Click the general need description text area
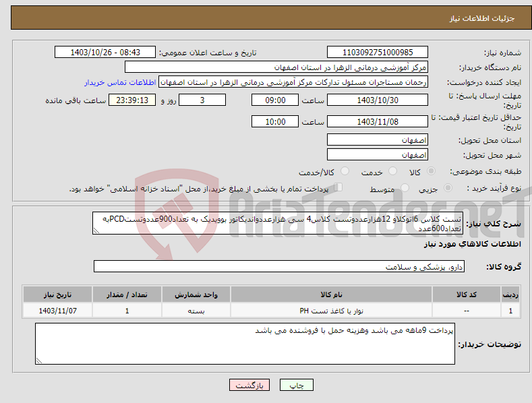 (278, 223)
